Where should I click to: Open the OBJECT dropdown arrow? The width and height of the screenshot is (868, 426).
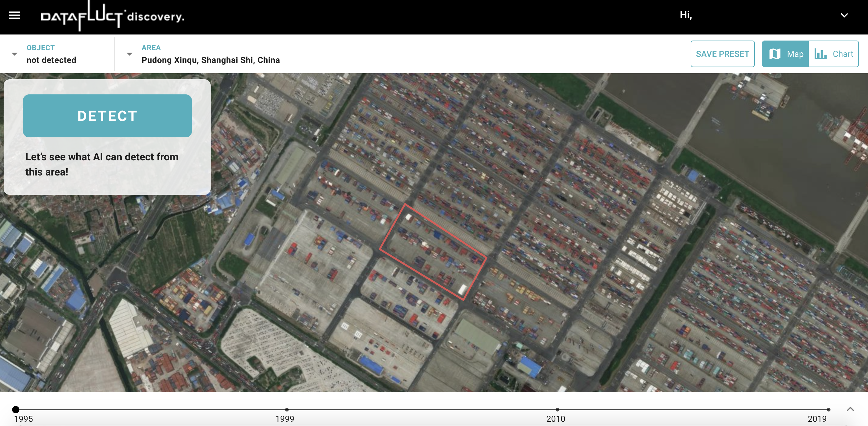coord(15,54)
